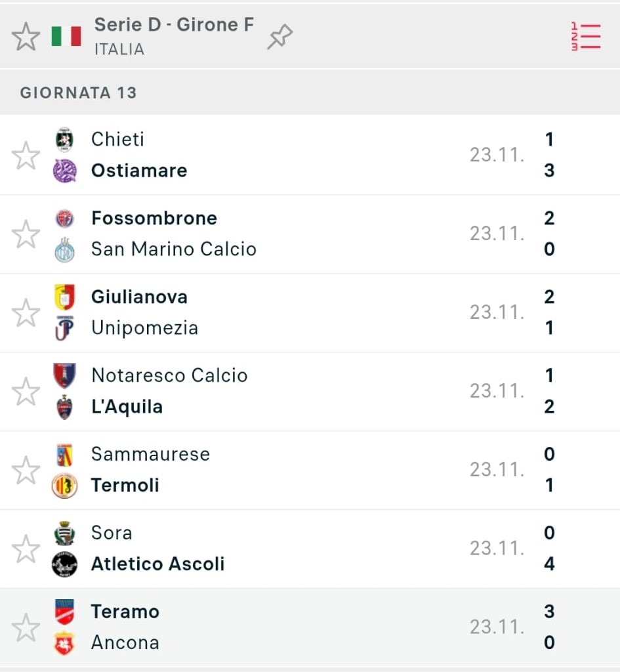The width and height of the screenshot is (620, 672).
Task: Favorite the Serie D Girone F league
Action: coord(26,37)
